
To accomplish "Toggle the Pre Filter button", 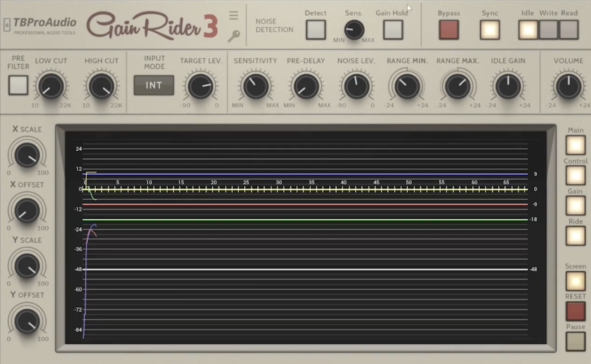I will [18, 85].
